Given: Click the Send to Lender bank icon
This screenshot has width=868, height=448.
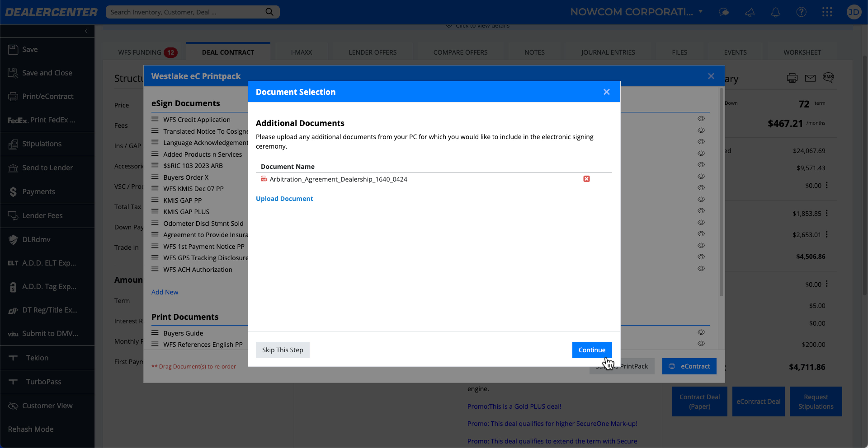Looking at the screenshot, I should tap(13, 168).
